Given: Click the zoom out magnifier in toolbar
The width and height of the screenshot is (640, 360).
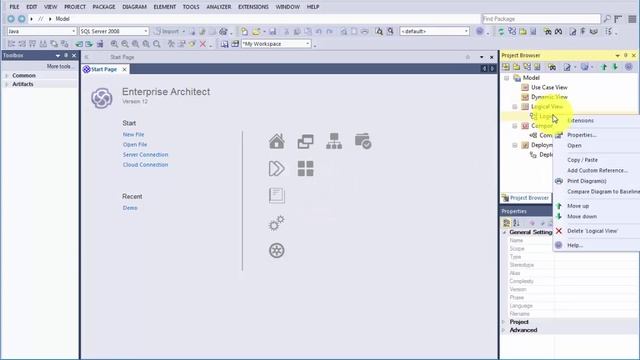Looking at the screenshot, I should pos(125,44).
